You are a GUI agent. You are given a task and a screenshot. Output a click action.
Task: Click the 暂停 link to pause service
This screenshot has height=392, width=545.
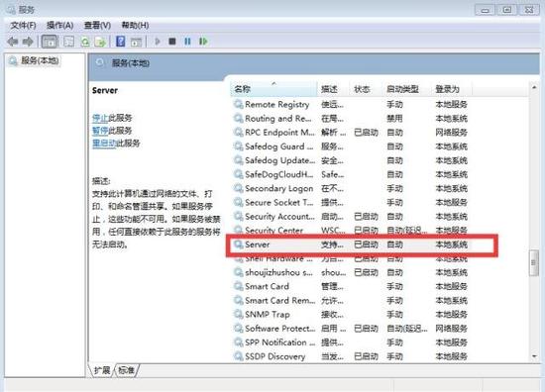pyautogui.click(x=100, y=131)
